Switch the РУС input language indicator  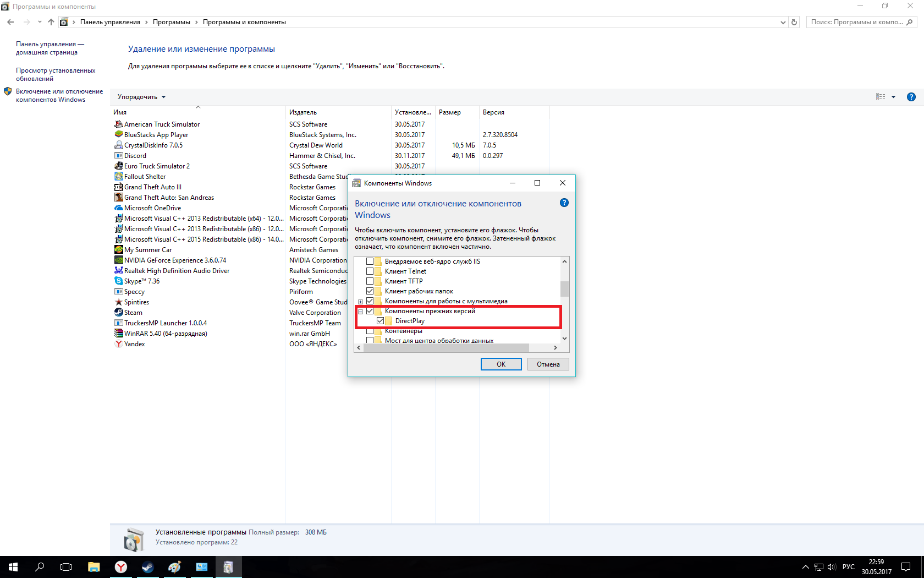pos(849,567)
